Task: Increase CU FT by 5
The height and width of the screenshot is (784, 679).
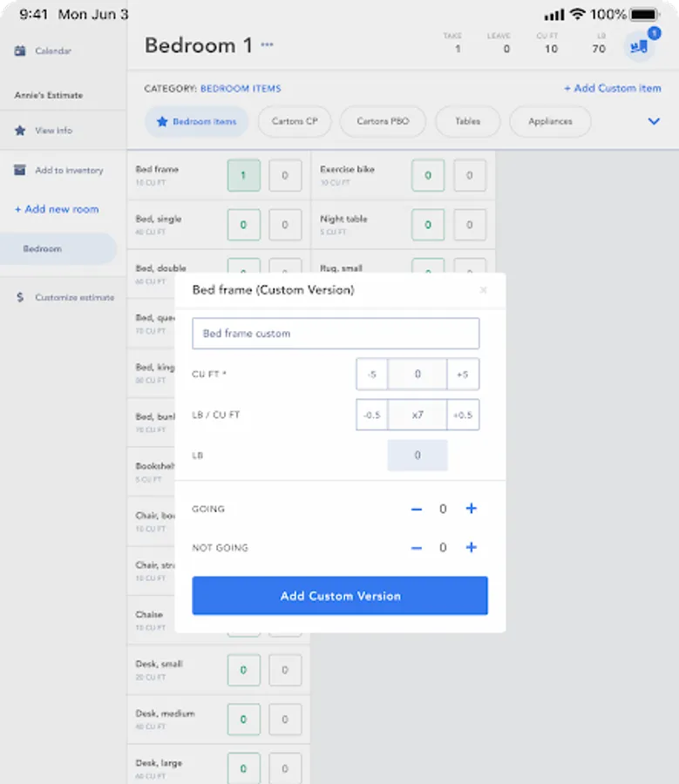Action: (463, 374)
